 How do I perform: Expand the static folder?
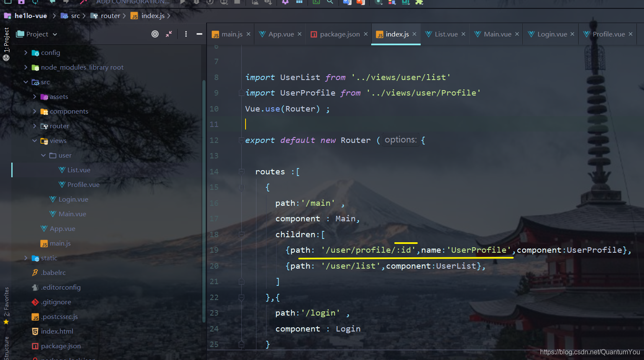coord(26,258)
